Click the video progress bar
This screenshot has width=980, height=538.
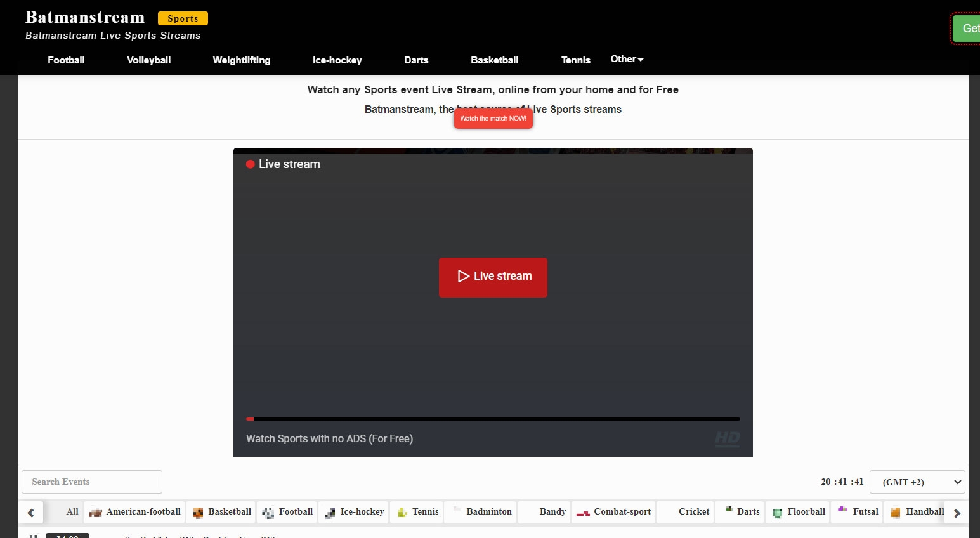[493, 419]
